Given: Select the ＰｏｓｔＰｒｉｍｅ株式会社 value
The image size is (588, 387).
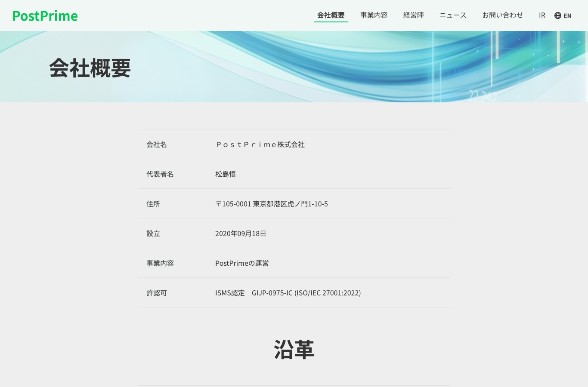Looking at the screenshot, I should tap(260, 144).
